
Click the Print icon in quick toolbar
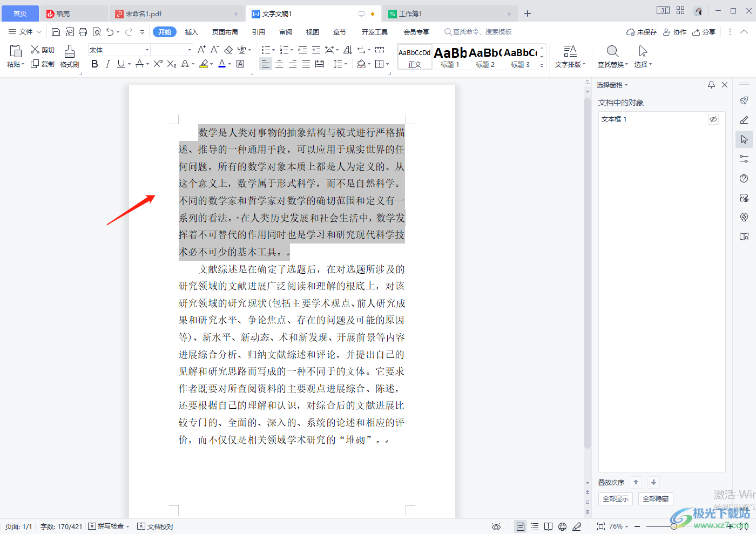pos(83,32)
